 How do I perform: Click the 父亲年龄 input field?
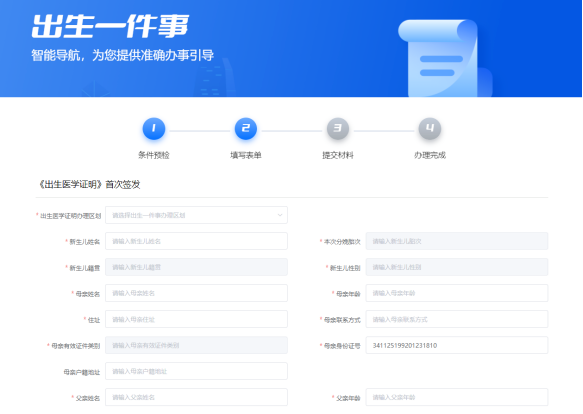457,397
